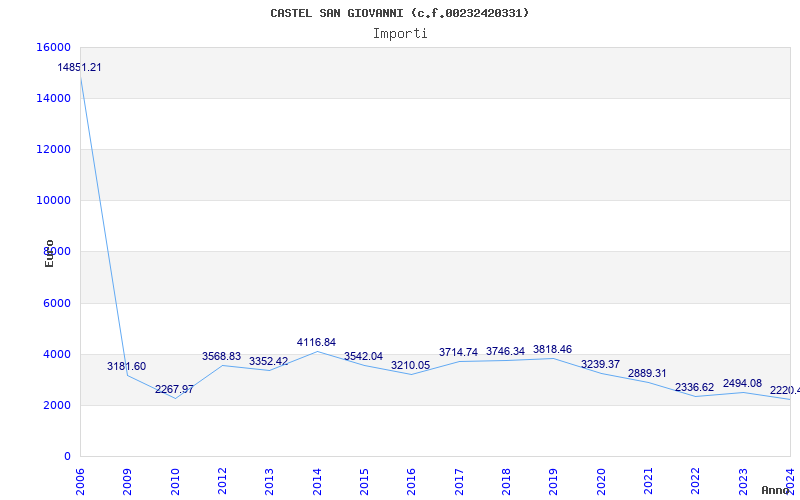Click the 2015 x-axis year label

(364, 482)
